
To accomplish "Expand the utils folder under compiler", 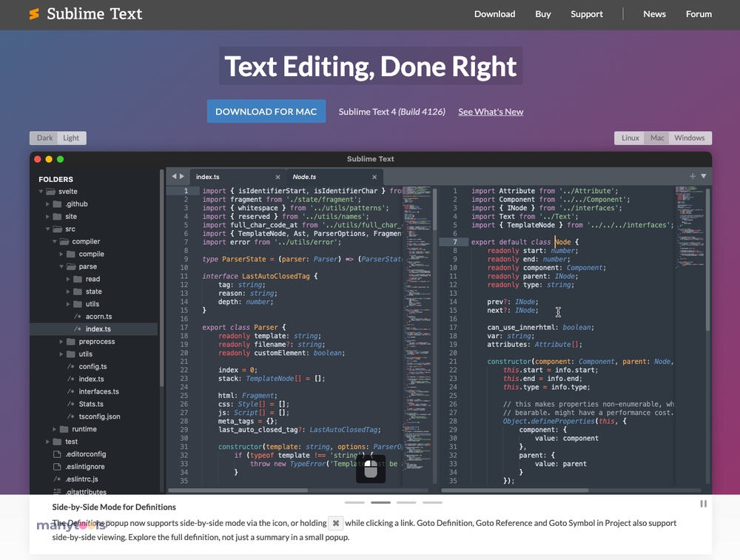I will (61, 354).
